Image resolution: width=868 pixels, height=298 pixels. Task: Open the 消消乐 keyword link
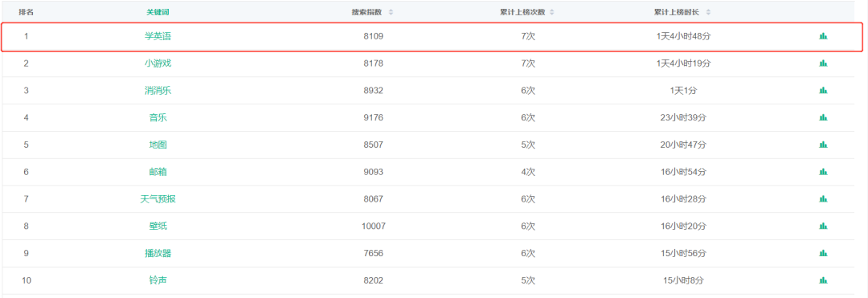pos(158,90)
